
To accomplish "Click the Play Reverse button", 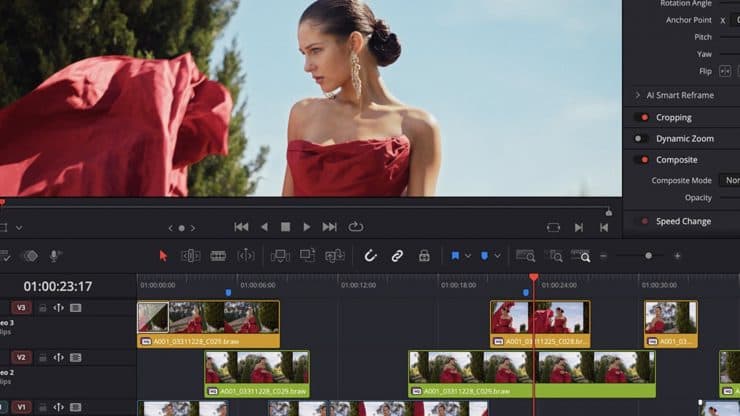I will click(x=264, y=227).
